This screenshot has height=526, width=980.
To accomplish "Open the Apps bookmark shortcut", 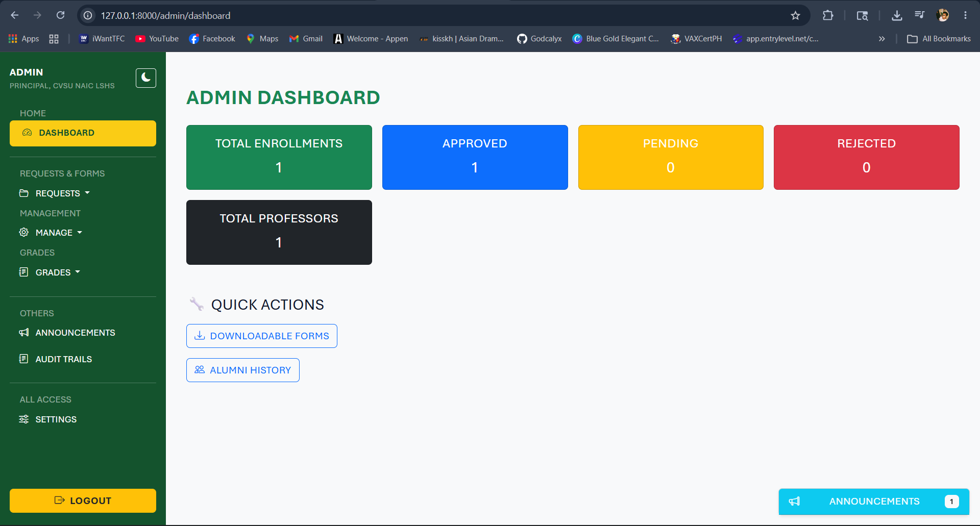I will 24,39.
